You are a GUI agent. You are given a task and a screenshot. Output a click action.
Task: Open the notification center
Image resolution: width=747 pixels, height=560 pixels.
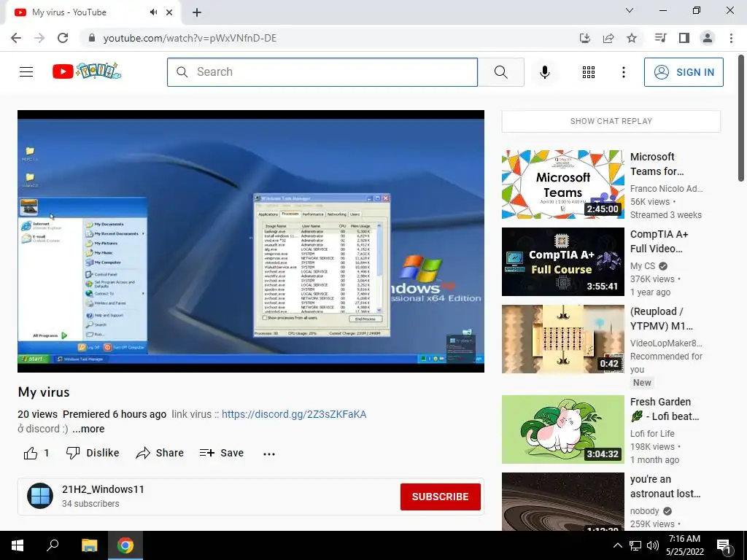coord(724,545)
